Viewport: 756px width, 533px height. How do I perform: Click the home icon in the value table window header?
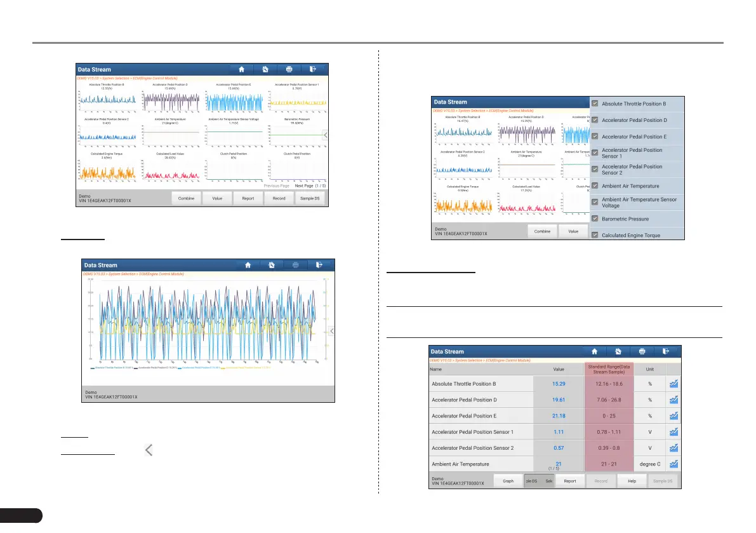tap(595, 352)
